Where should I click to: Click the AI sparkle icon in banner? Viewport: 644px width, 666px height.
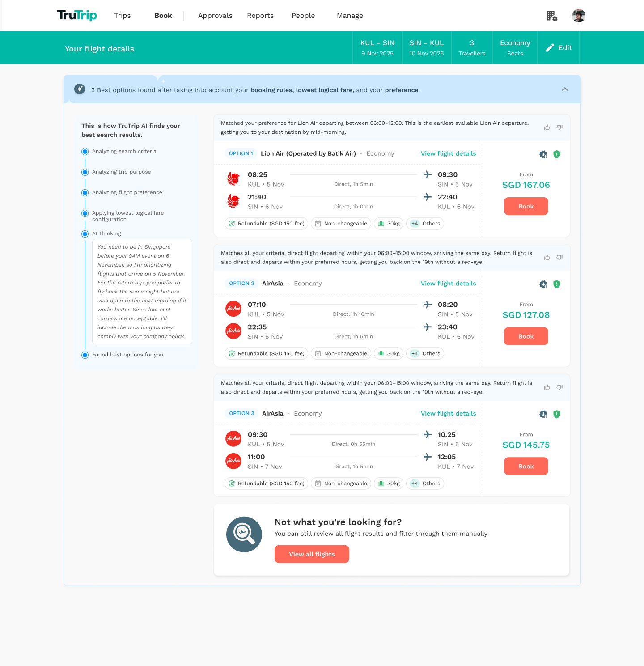point(80,89)
